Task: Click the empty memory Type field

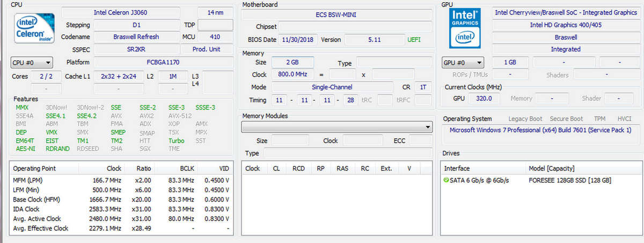Action: coord(394,63)
